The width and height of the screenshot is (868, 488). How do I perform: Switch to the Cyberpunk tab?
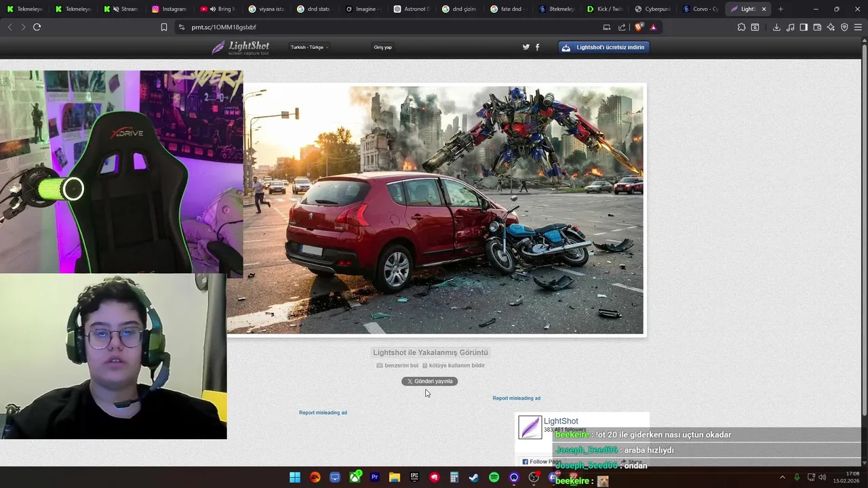coord(652,9)
